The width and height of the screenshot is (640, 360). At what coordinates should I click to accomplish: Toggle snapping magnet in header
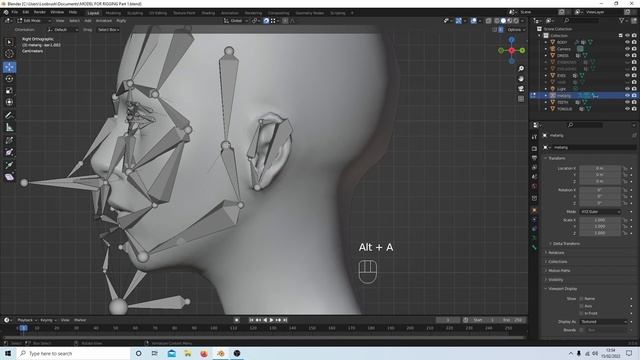coord(266,20)
